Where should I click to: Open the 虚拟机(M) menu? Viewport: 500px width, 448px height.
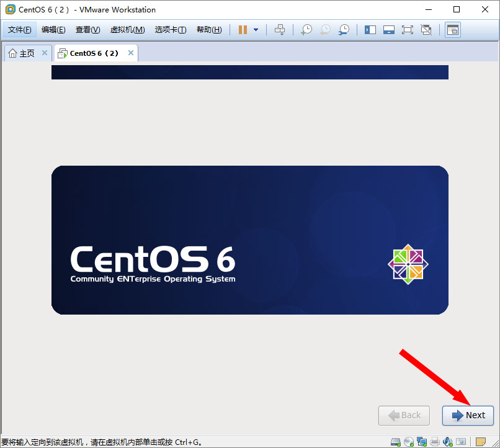pos(127,30)
